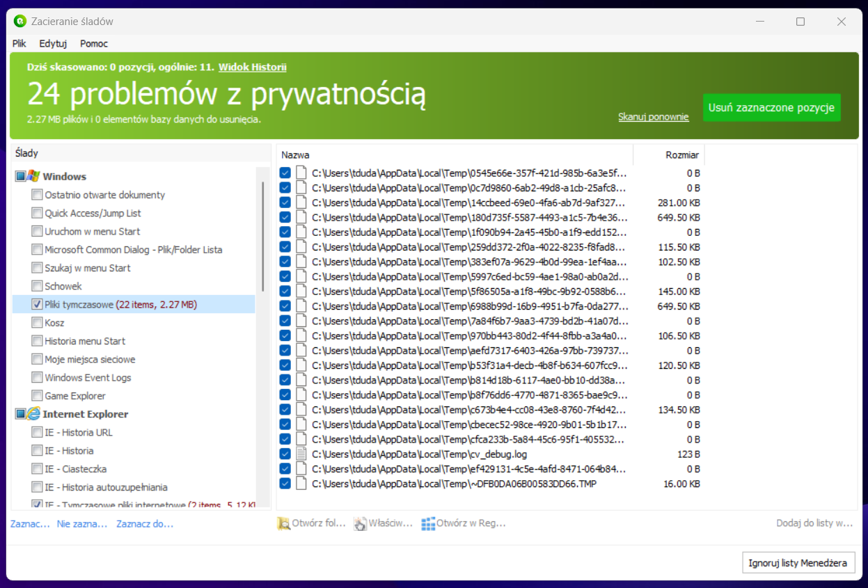Click the Usuń zaznaczone pozycje button
The image size is (868, 588).
coord(771,107)
